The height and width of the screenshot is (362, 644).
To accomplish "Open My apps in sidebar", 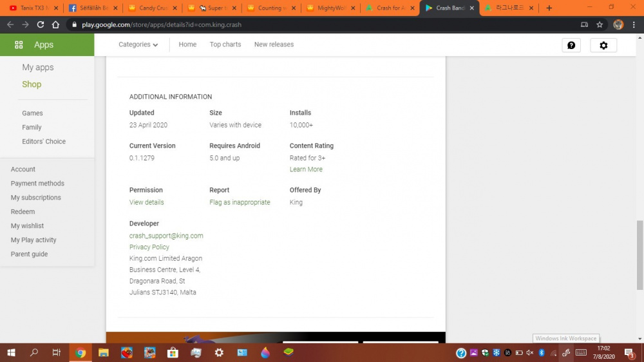I will pos(38,68).
